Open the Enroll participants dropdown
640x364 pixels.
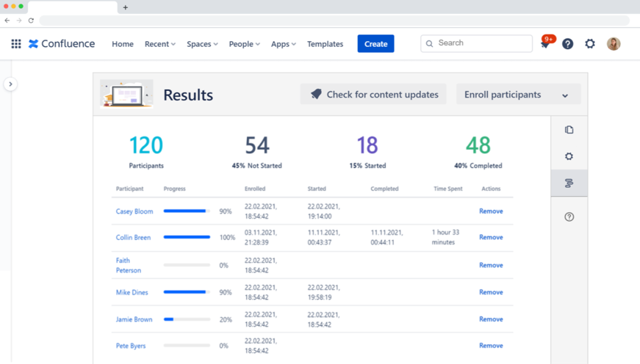click(x=518, y=95)
